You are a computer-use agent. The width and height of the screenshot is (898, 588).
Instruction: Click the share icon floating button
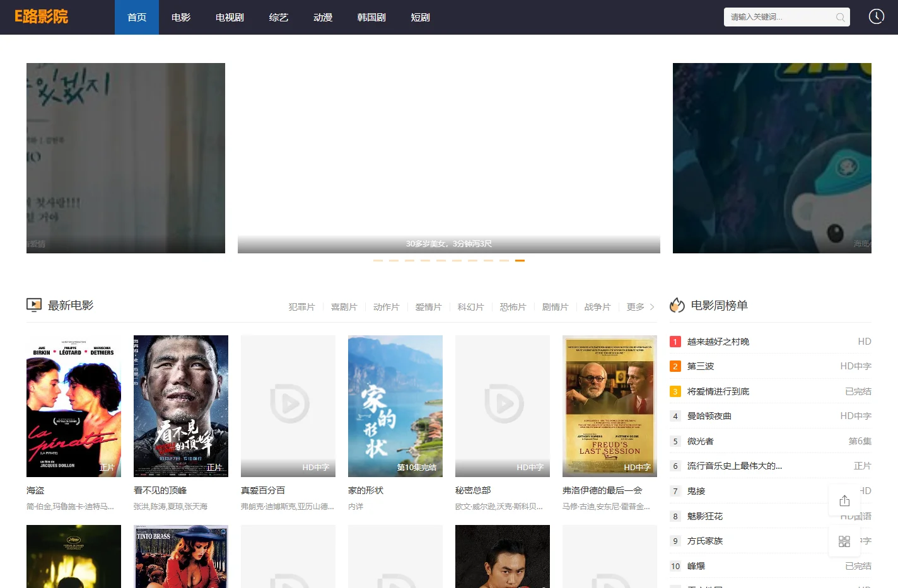(x=844, y=500)
